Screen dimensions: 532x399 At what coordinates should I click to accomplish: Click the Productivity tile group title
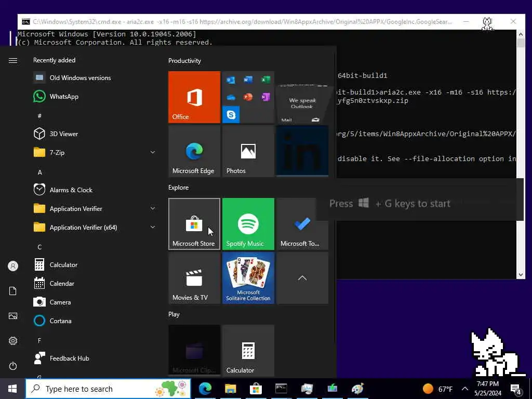tap(184, 61)
